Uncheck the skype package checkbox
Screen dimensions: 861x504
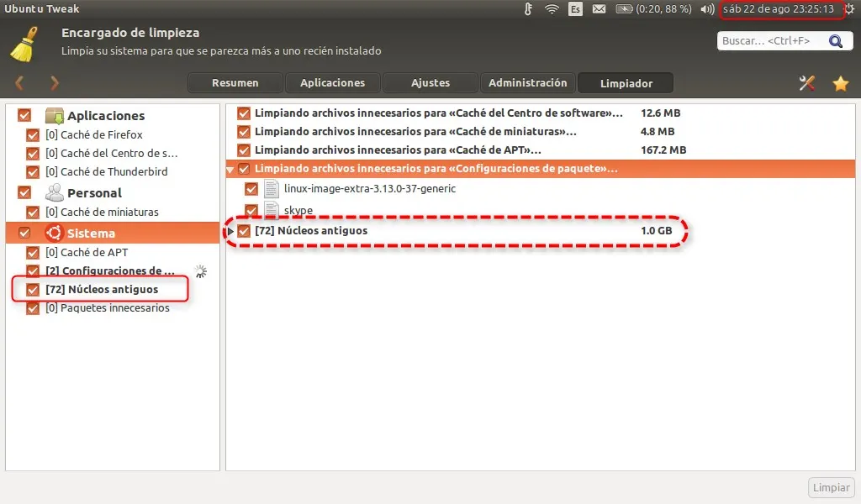tap(251, 210)
